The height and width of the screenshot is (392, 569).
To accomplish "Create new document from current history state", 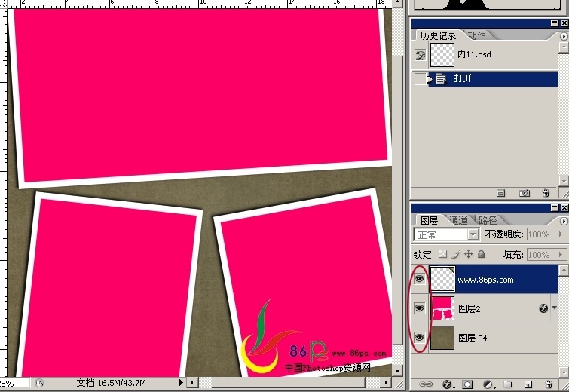I will coord(500,194).
